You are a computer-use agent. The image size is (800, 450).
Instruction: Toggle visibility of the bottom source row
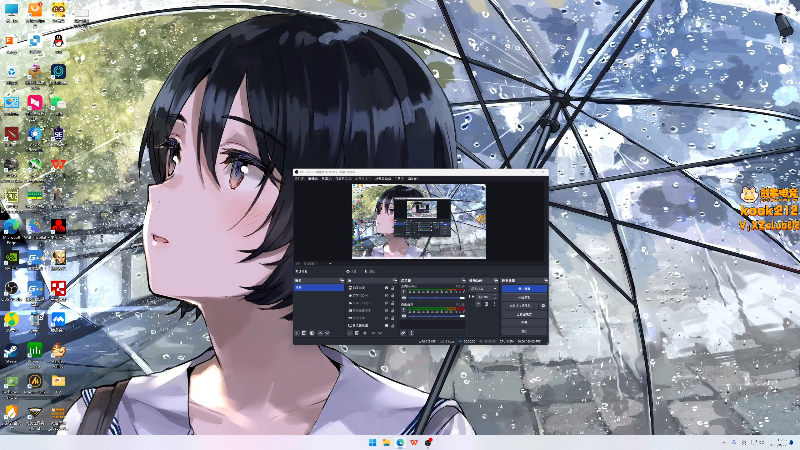386,326
